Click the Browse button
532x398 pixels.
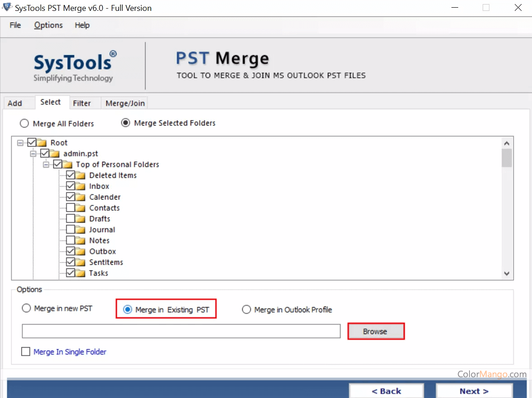click(x=375, y=331)
